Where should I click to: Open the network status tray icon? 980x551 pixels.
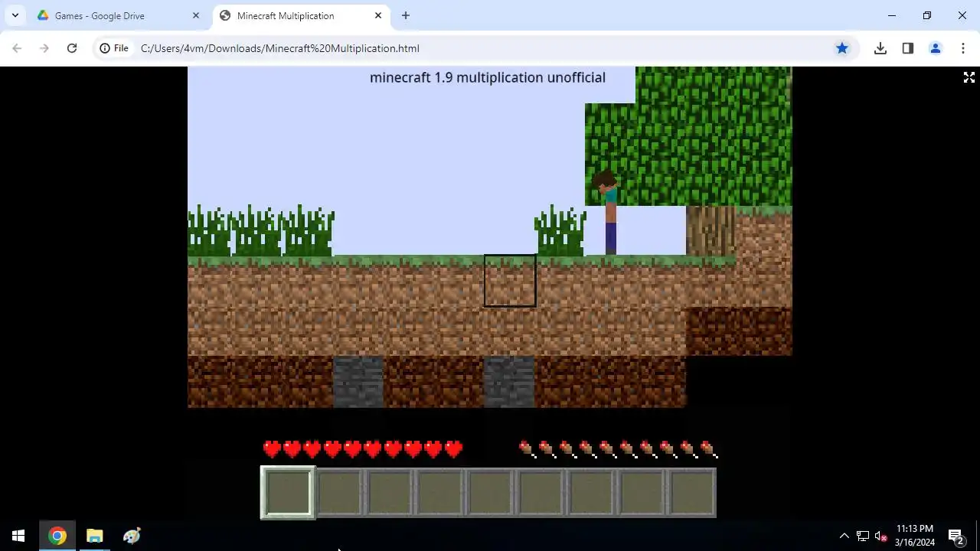tap(863, 536)
